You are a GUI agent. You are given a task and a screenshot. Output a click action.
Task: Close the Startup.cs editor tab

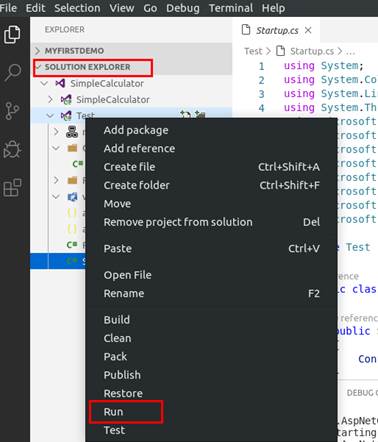click(x=308, y=30)
